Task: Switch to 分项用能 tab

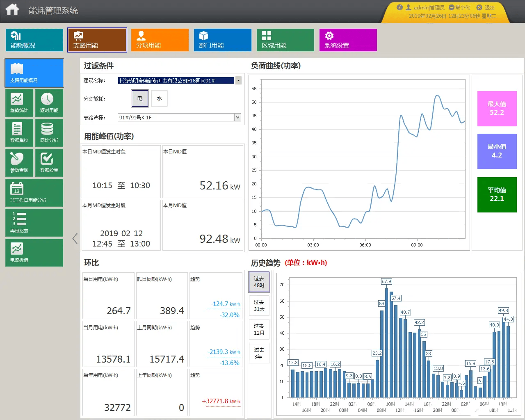Action: click(x=160, y=40)
